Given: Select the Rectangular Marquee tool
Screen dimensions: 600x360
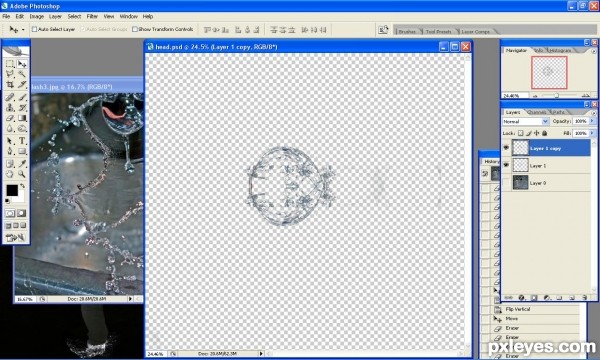Looking at the screenshot, I should click(x=10, y=64).
